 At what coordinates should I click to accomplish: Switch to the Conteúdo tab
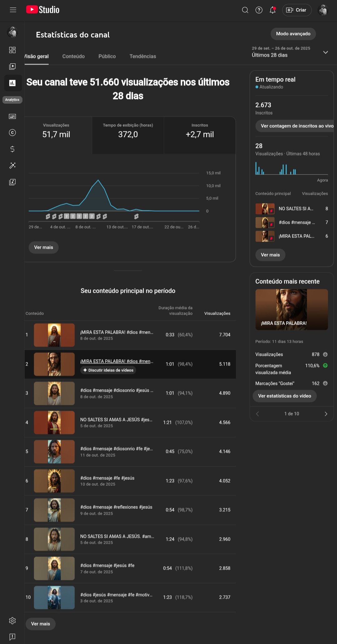pos(73,56)
